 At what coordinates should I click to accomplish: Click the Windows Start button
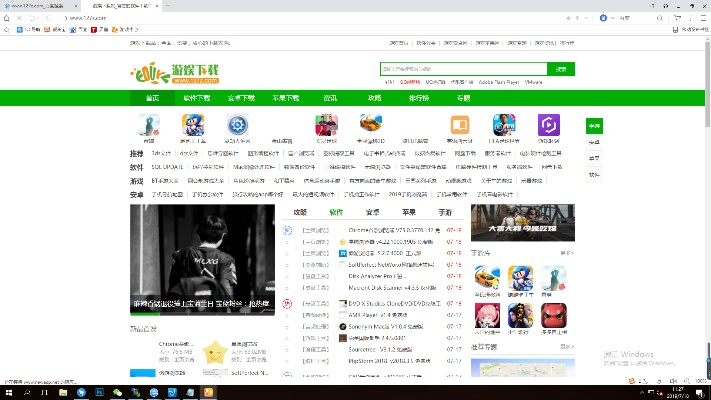point(8,392)
